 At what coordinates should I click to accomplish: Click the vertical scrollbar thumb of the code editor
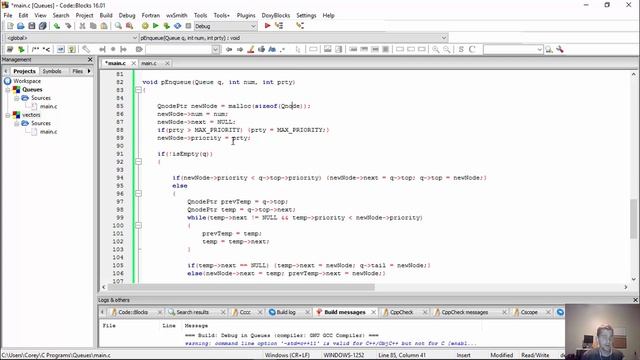click(x=633, y=218)
